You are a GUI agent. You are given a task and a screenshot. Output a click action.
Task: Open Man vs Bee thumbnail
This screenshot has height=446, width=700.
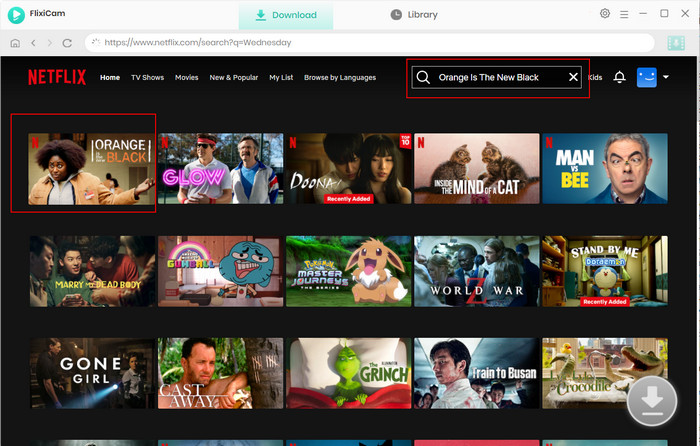coord(605,169)
